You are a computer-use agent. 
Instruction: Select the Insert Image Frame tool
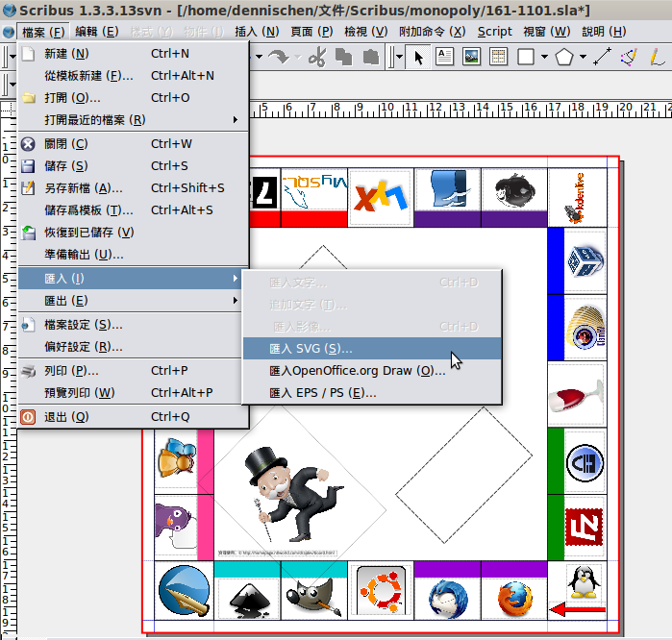coord(471,57)
